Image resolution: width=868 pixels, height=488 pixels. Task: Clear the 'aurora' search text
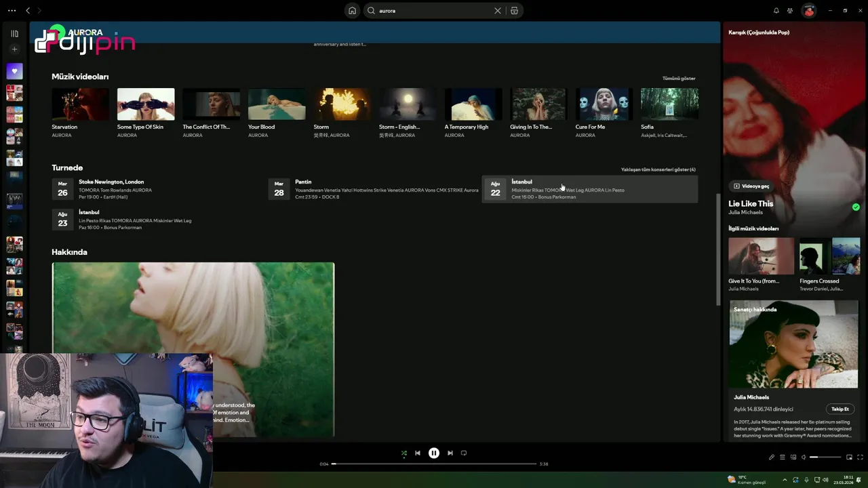pyautogui.click(x=497, y=11)
